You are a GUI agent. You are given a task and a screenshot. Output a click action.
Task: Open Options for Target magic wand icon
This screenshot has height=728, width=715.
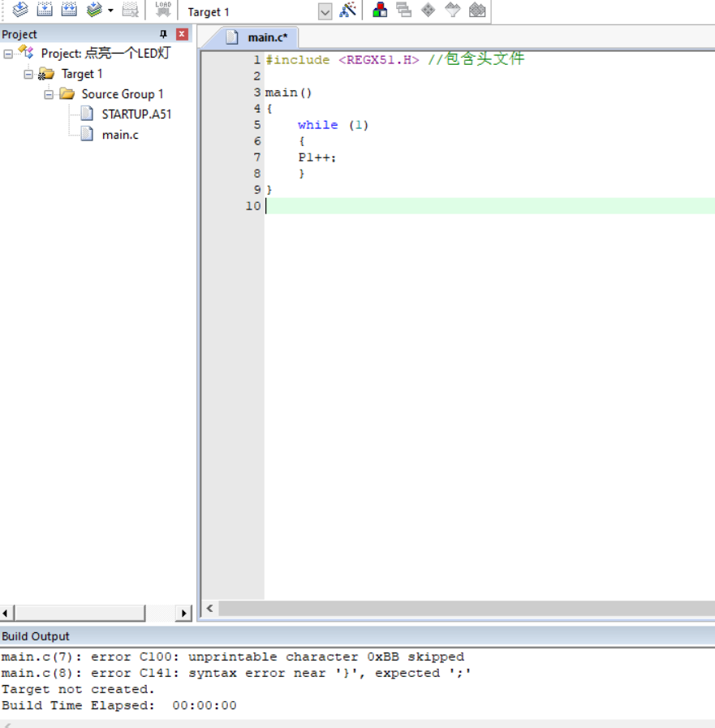tap(347, 10)
